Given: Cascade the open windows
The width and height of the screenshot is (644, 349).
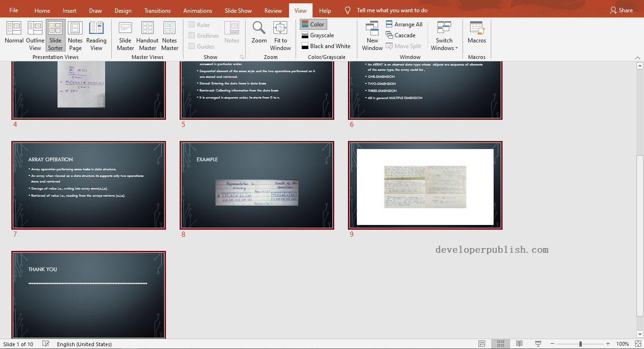Looking at the screenshot, I should point(401,35).
